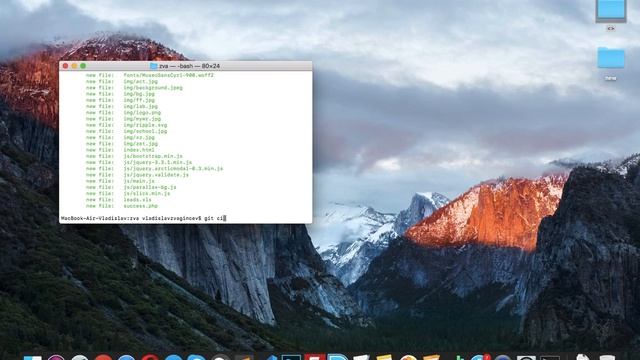Click the 'js/slick.min.js' line
The width and height of the screenshot is (640, 360).
[128, 193]
